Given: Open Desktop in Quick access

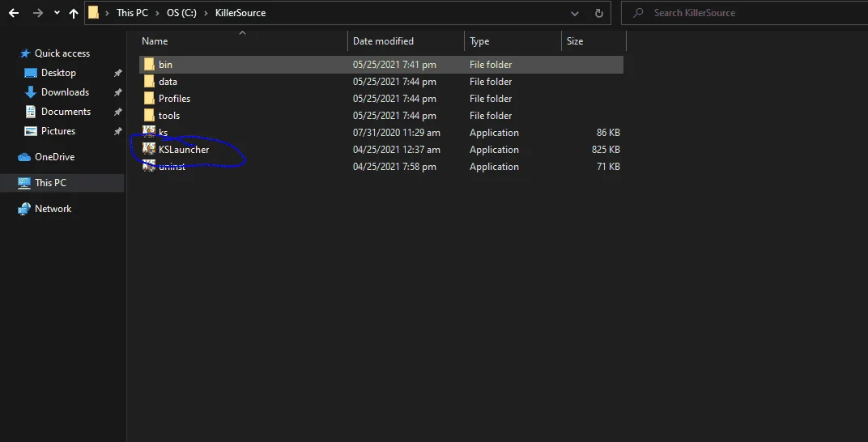Looking at the screenshot, I should pos(58,73).
